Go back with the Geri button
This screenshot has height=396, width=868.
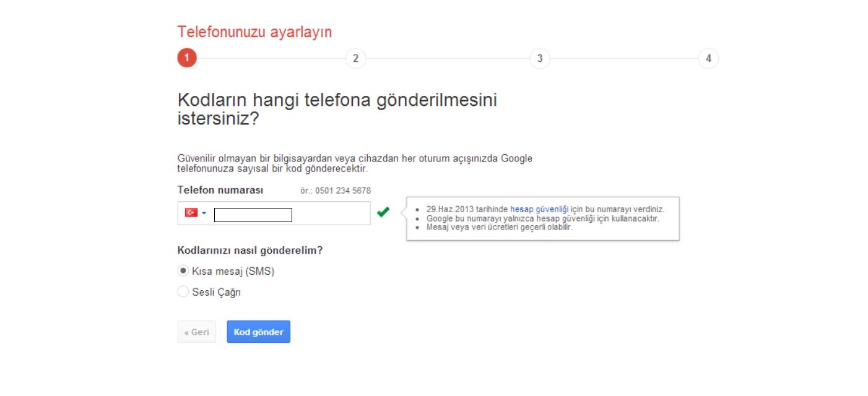(x=196, y=332)
